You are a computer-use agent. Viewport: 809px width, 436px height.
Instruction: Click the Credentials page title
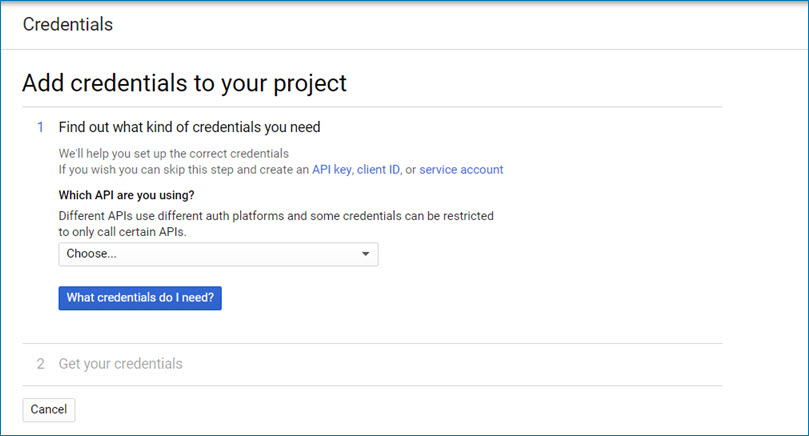tap(68, 24)
